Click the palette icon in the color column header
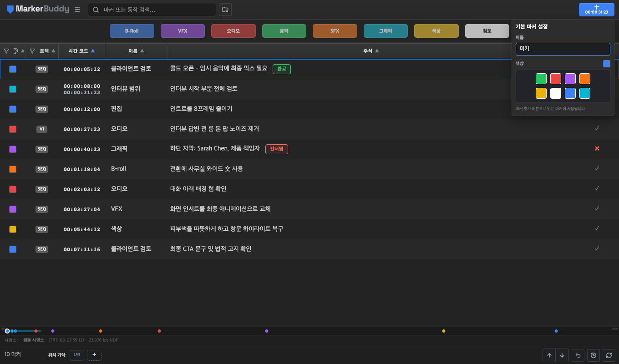Viewport: 619px width, 364px height. pyautogui.click(x=16, y=51)
